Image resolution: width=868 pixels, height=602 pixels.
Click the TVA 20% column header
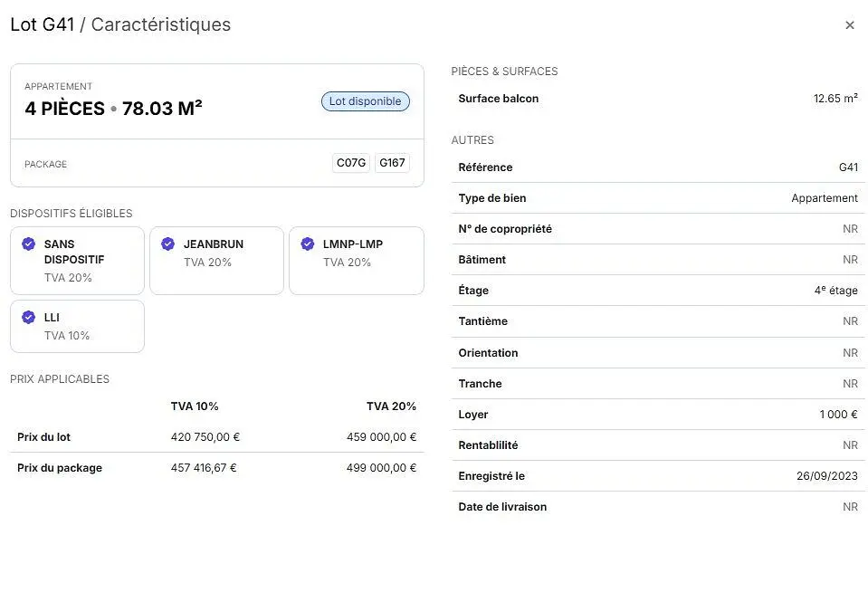391,406
